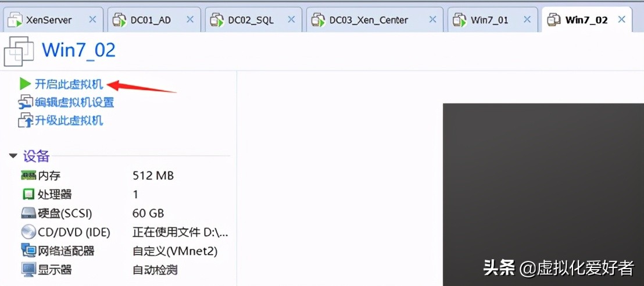The width and height of the screenshot is (644, 286).
Task: Click the hard disk icon
Action: [x=28, y=213]
